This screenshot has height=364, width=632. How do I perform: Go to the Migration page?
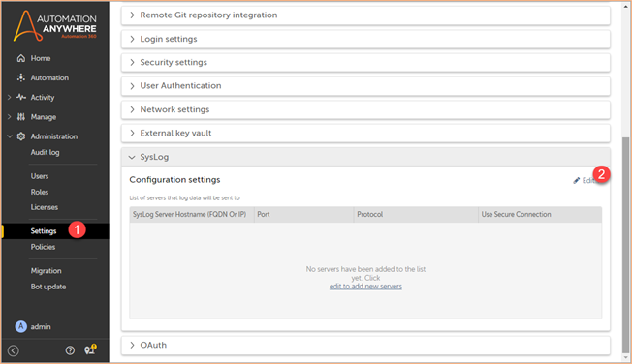[x=46, y=271]
